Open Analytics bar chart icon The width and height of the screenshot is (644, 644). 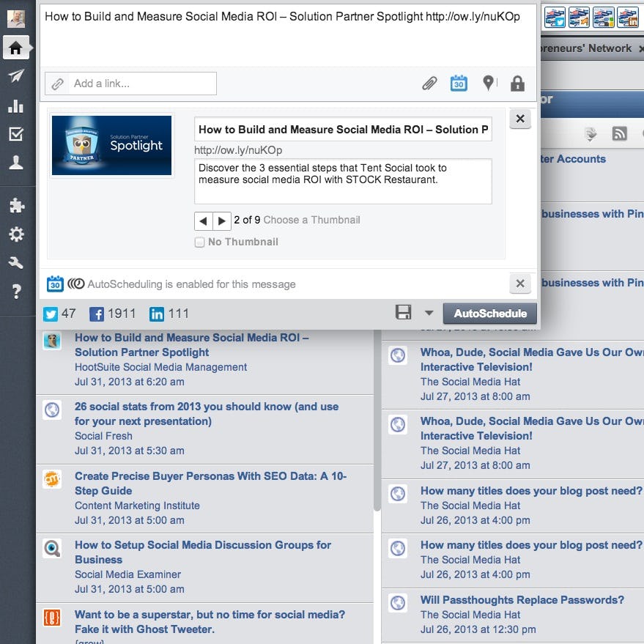15,106
